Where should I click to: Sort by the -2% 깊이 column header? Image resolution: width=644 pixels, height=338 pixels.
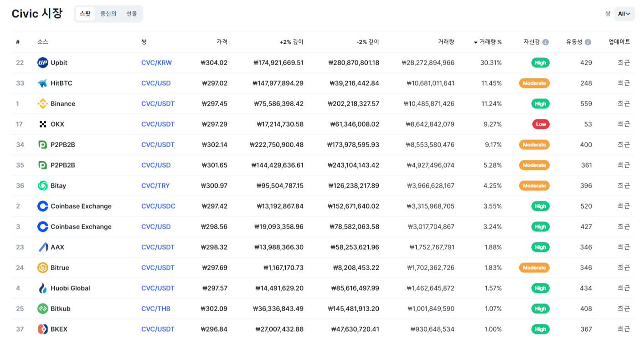[368, 42]
